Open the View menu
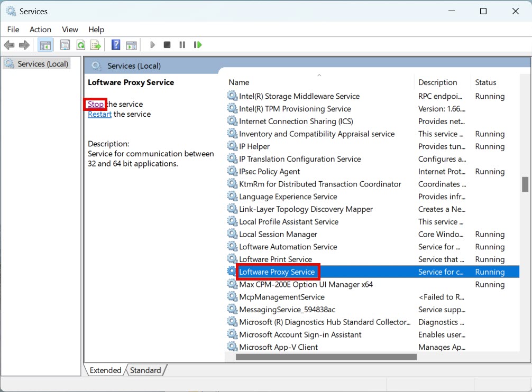The image size is (532, 392). tap(70, 30)
